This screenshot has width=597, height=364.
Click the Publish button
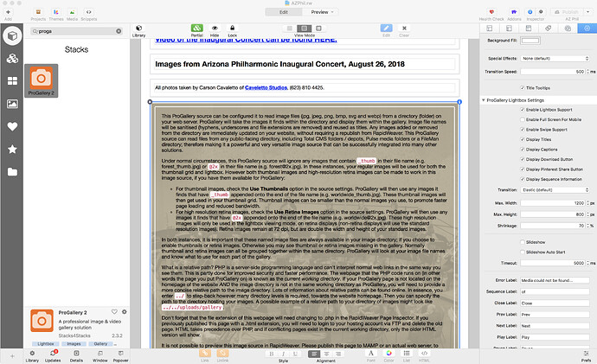[x=568, y=12]
